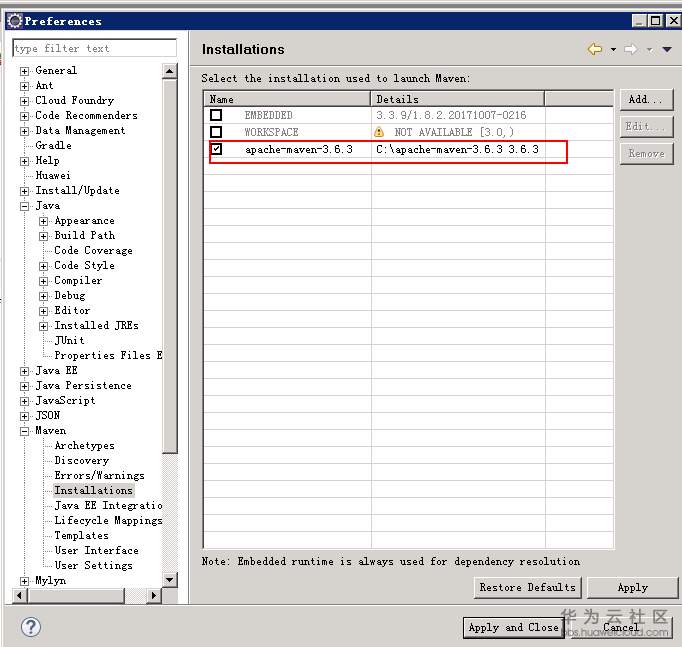Expand the Java Persistence node

[25, 386]
